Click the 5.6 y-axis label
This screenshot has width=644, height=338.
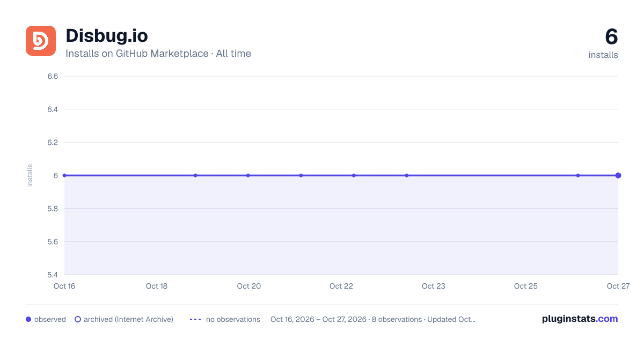click(x=53, y=242)
